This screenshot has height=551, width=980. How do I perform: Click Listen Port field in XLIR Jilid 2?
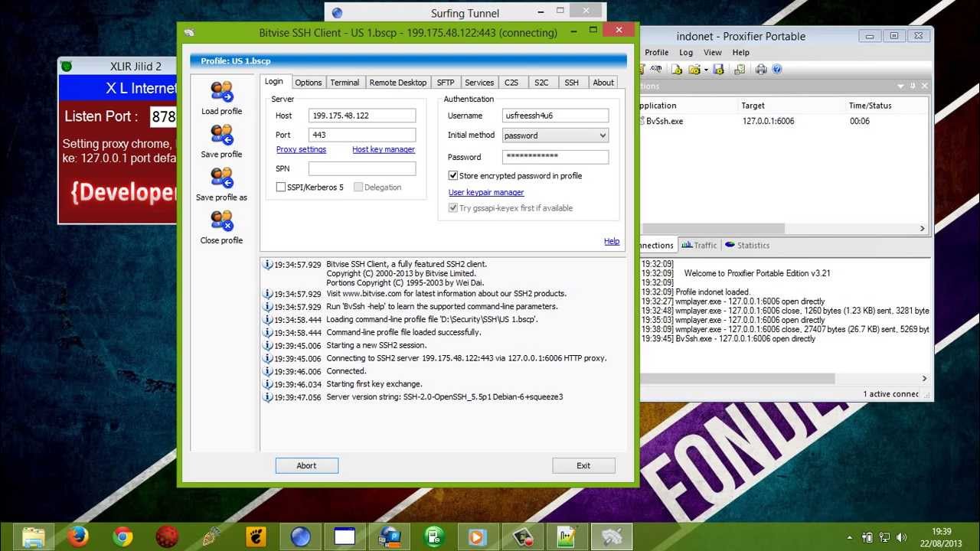(163, 116)
